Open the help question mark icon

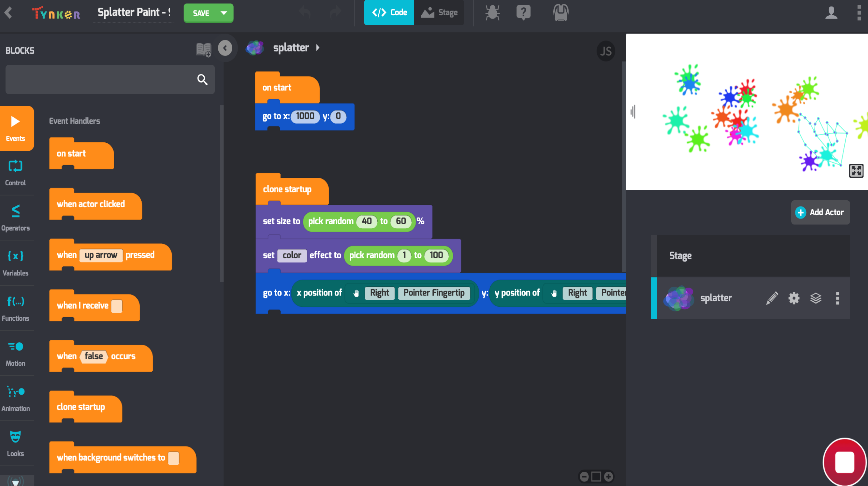(x=523, y=13)
